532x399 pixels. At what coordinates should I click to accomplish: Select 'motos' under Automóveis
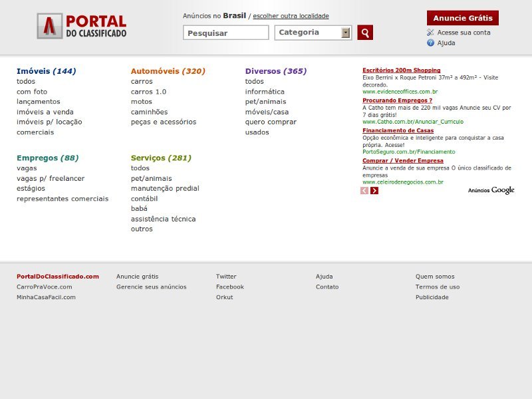142,102
